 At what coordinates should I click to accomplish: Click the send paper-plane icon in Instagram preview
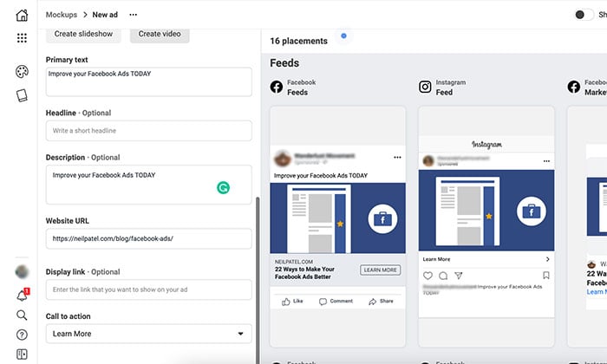tap(459, 276)
